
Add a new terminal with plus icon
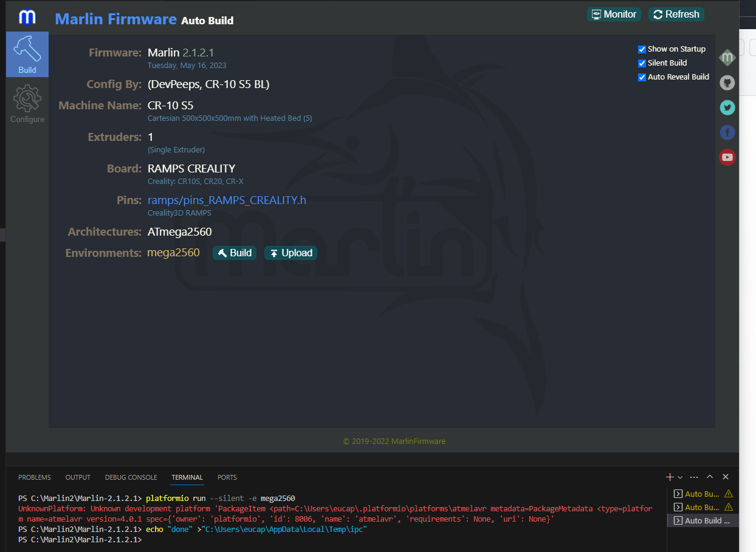coord(670,477)
